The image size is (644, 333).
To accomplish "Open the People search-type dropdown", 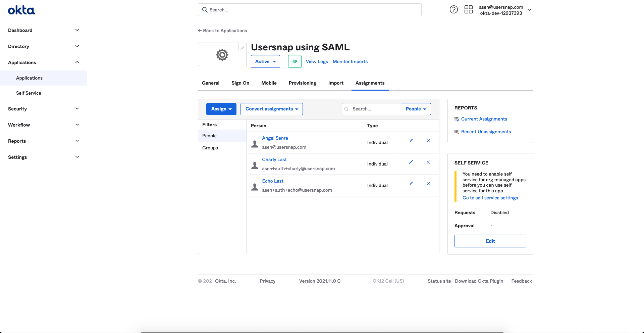I will tap(416, 109).
